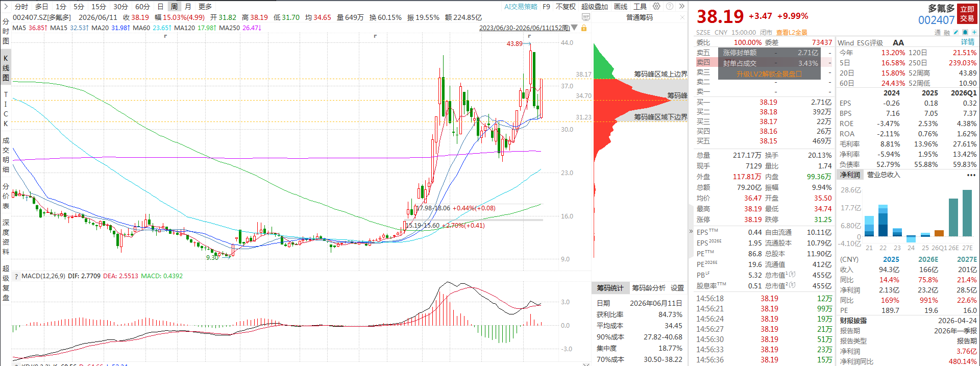The height and width of the screenshot is (366, 980).
Task: Click the 14:56:36 trade tick row
Action: pyautogui.click(x=764, y=360)
